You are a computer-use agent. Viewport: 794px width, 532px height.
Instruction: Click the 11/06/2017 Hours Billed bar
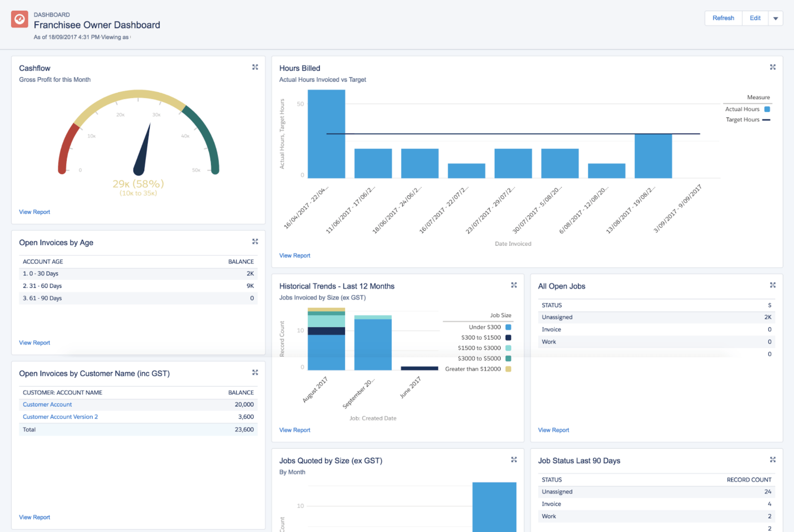[373, 163]
